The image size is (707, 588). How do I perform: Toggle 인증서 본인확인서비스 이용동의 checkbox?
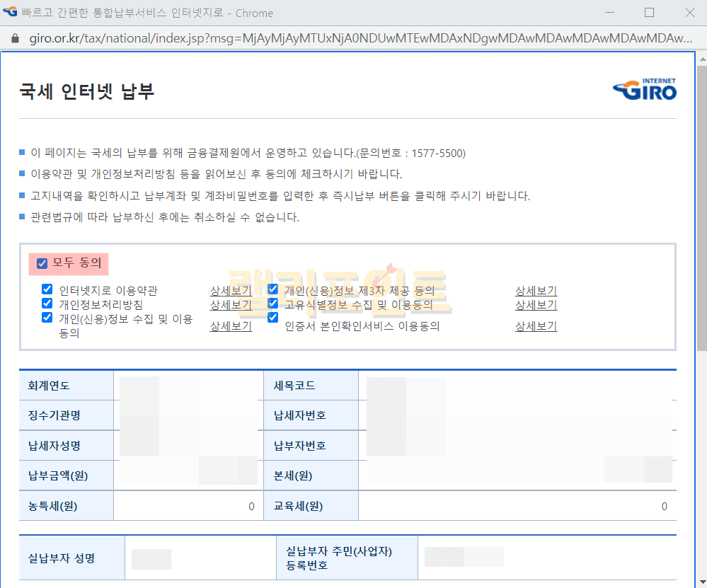click(272, 318)
